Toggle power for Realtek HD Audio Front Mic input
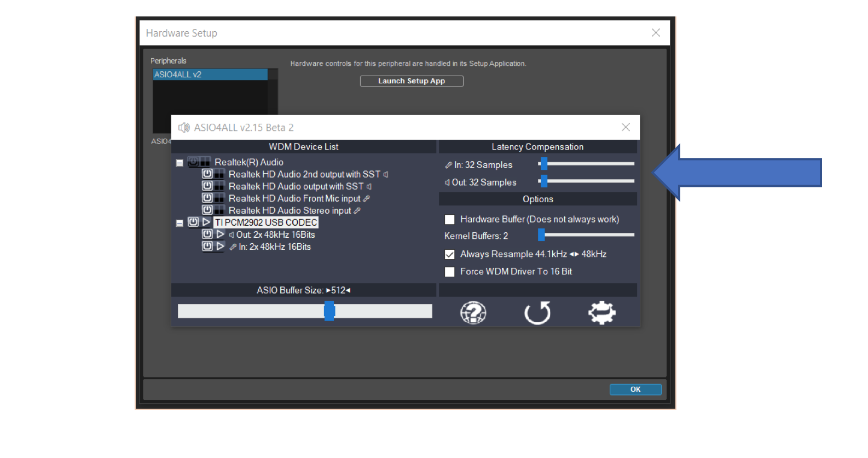 [x=207, y=198]
